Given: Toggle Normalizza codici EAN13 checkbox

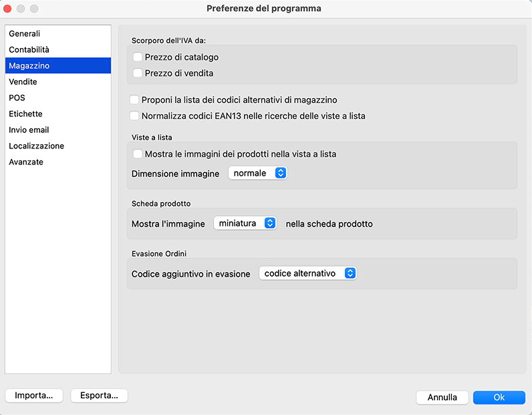Looking at the screenshot, I should [x=134, y=116].
